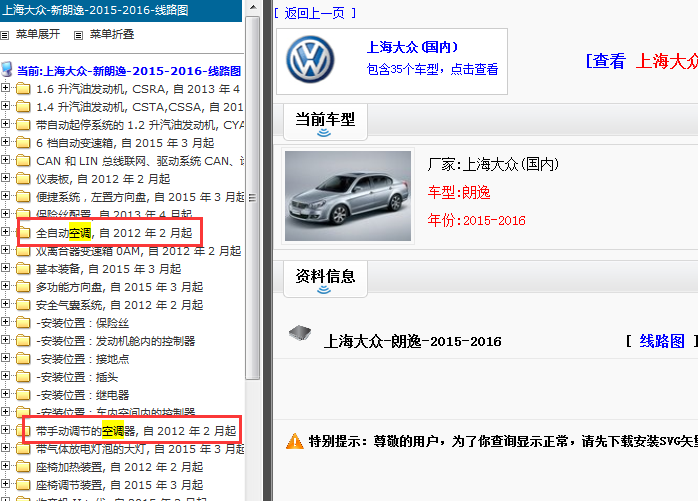The height and width of the screenshot is (501, 698).
Task: Click folder icon for -安装位置：保险丝
Action: click(23, 323)
